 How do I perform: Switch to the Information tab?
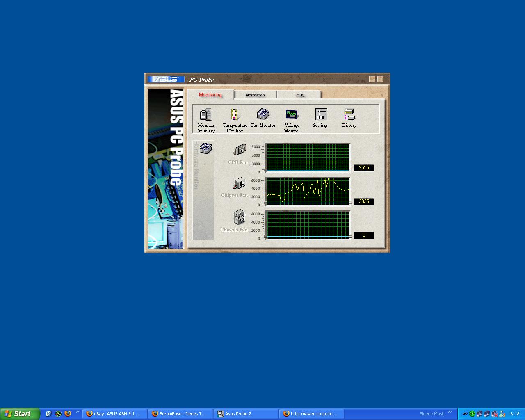[255, 95]
